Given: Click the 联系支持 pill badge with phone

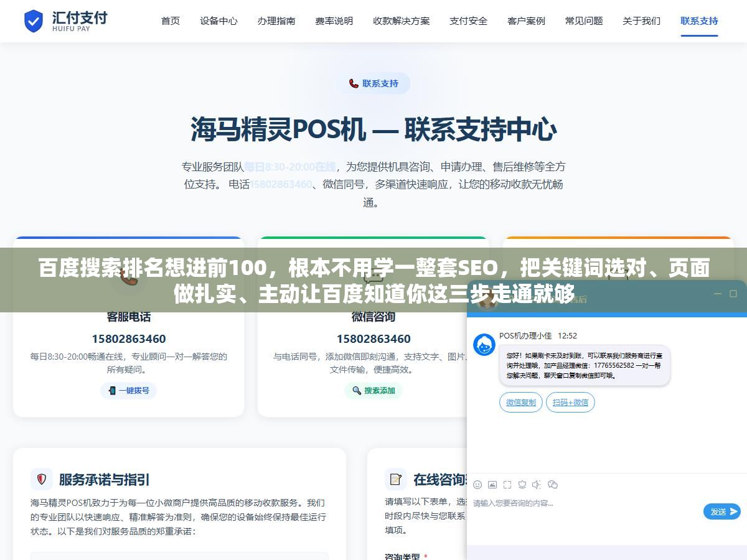Looking at the screenshot, I should (x=374, y=83).
